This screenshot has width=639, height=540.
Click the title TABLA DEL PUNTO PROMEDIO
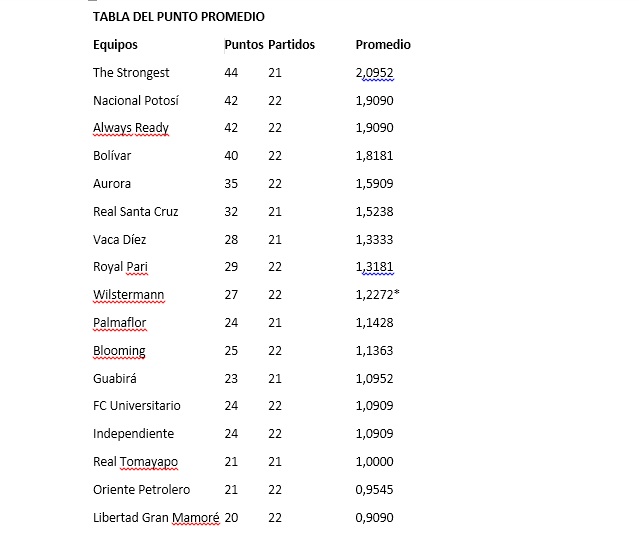[178, 17]
